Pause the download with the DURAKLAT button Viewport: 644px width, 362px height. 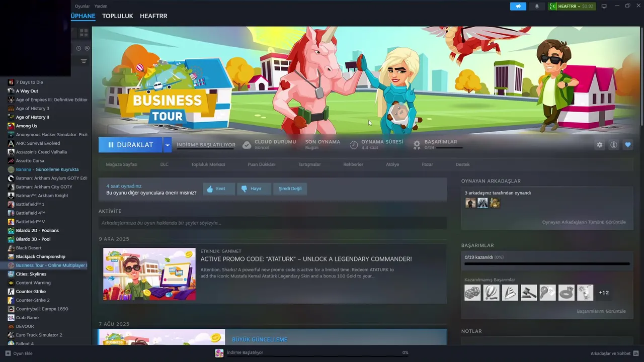(130, 145)
